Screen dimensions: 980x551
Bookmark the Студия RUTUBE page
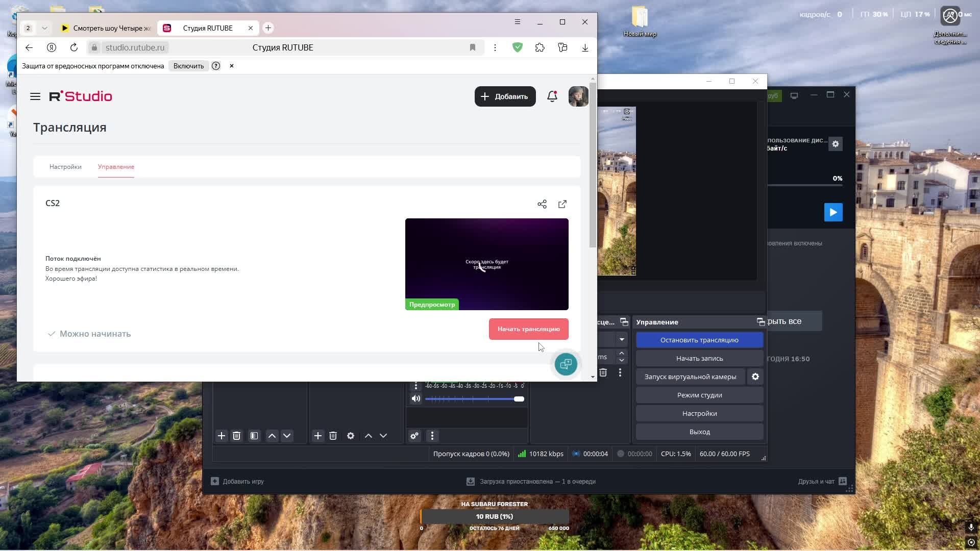(x=473, y=47)
